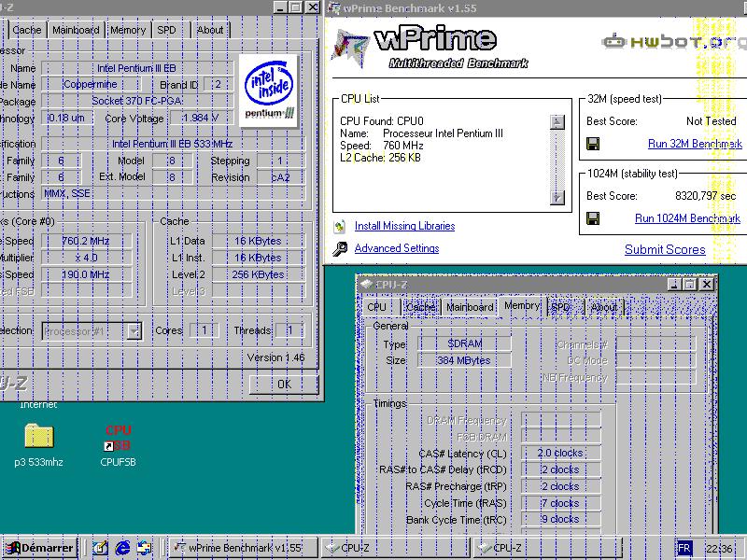Run the 1024M Benchmark link
The width and height of the screenshot is (747, 560).
(x=687, y=218)
